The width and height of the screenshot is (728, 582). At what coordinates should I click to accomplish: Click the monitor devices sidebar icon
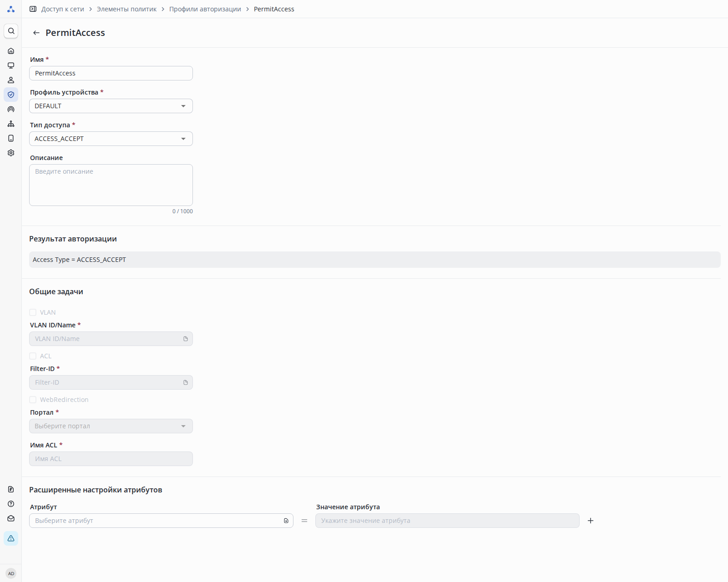pyautogui.click(x=11, y=65)
